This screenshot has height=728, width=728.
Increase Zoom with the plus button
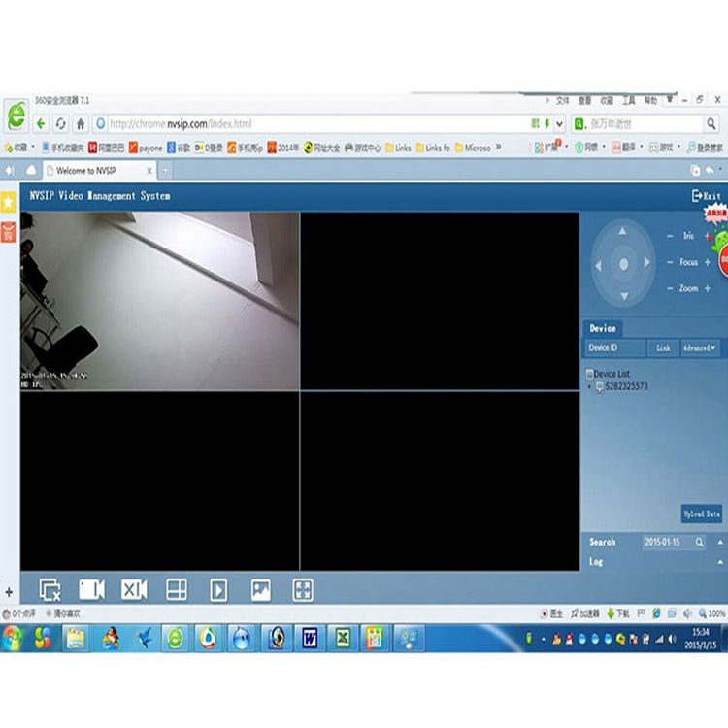(707, 288)
